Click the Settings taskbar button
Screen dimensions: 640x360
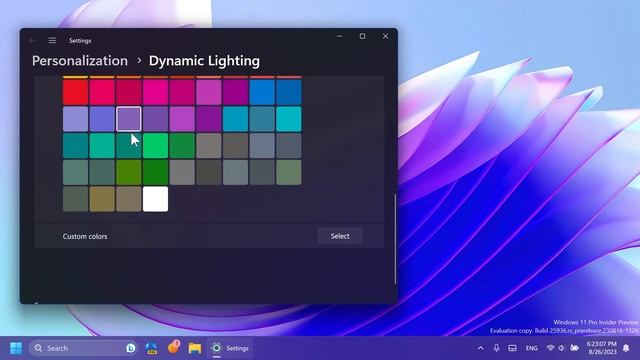click(x=230, y=348)
